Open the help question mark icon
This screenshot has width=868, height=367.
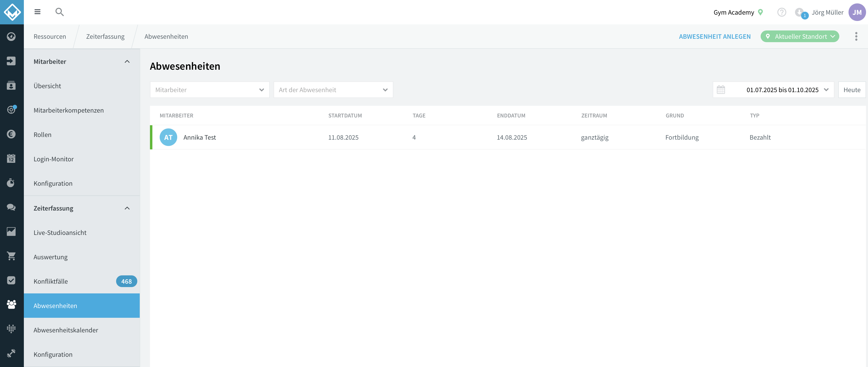click(781, 12)
